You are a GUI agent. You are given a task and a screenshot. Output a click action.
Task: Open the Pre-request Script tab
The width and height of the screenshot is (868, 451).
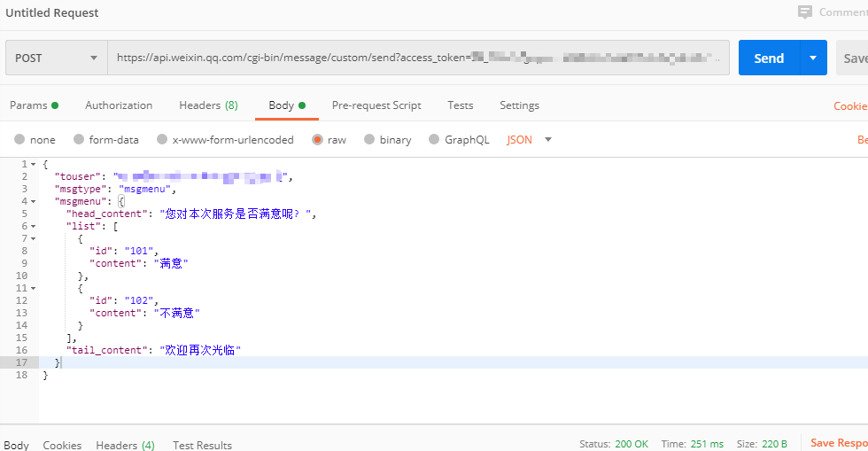point(376,105)
